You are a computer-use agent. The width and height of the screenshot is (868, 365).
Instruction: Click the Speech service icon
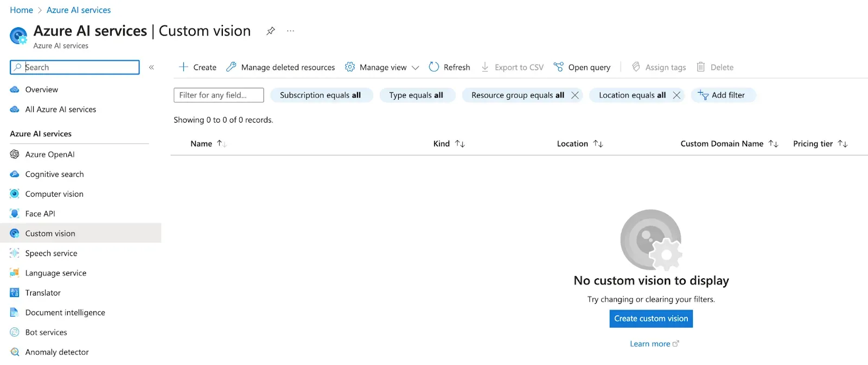click(x=15, y=253)
